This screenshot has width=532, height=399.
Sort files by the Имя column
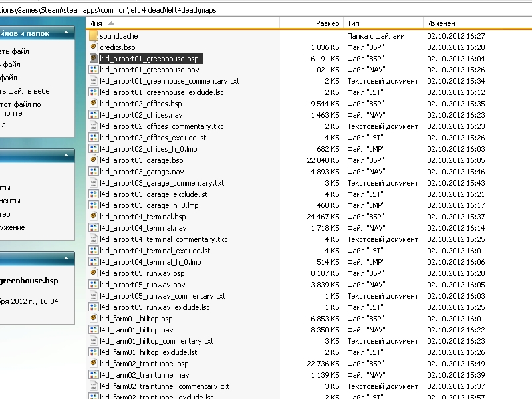click(183, 23)
